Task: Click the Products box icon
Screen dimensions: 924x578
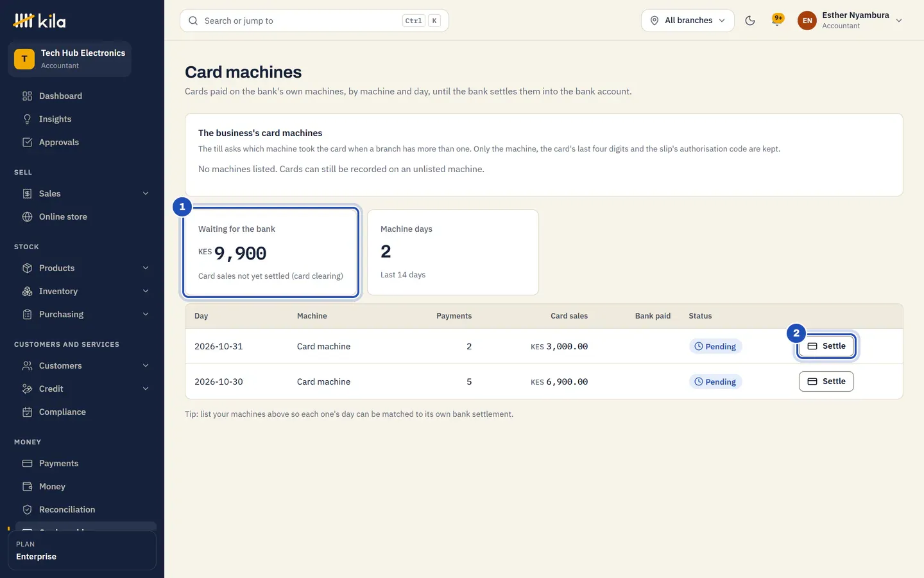Action: point(27,268)
